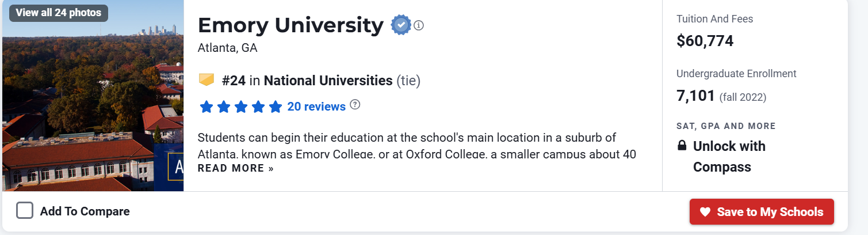The width and height of the screenshot is (868, 235).
Task: Click the heart icon in the red button
Action: (705, 212)
